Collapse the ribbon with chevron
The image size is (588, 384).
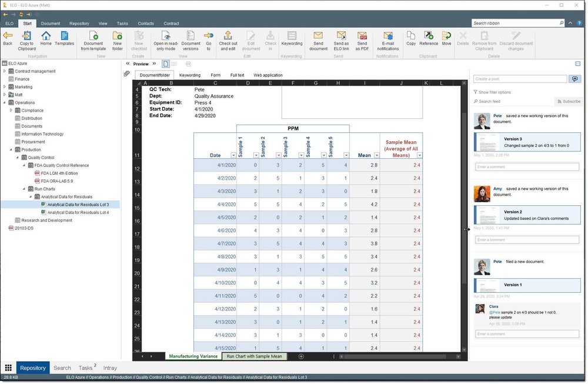pyautogui.click(x=570, y=23)
